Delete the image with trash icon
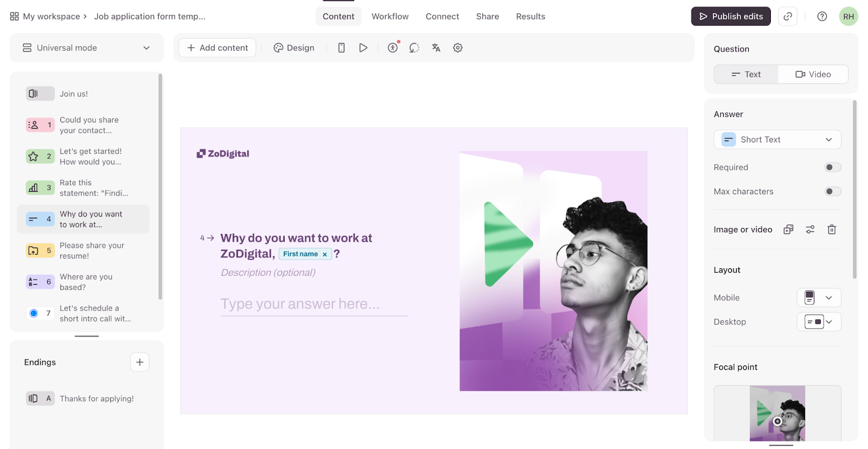 [832, 230]
